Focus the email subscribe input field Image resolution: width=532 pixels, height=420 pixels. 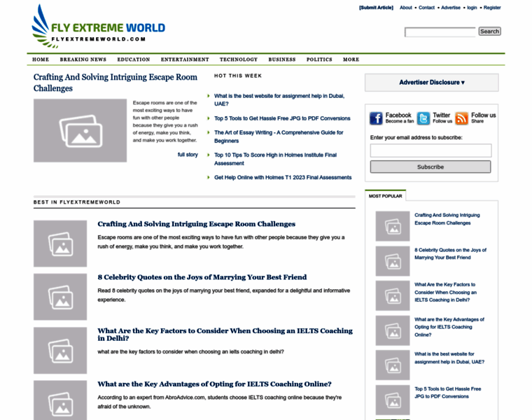(431, 150)
